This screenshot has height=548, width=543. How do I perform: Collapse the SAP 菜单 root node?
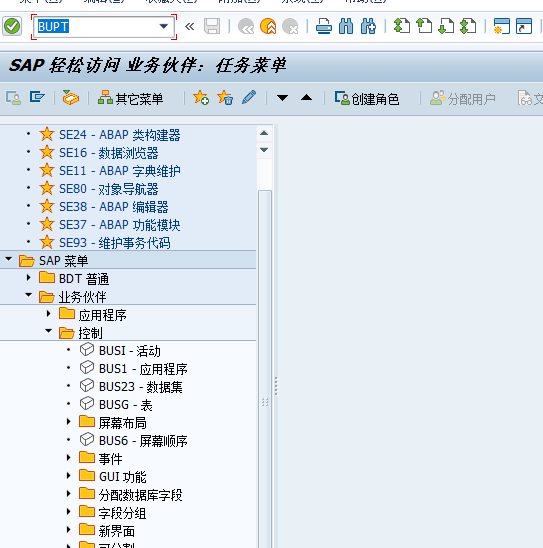[x=9, y=259]
